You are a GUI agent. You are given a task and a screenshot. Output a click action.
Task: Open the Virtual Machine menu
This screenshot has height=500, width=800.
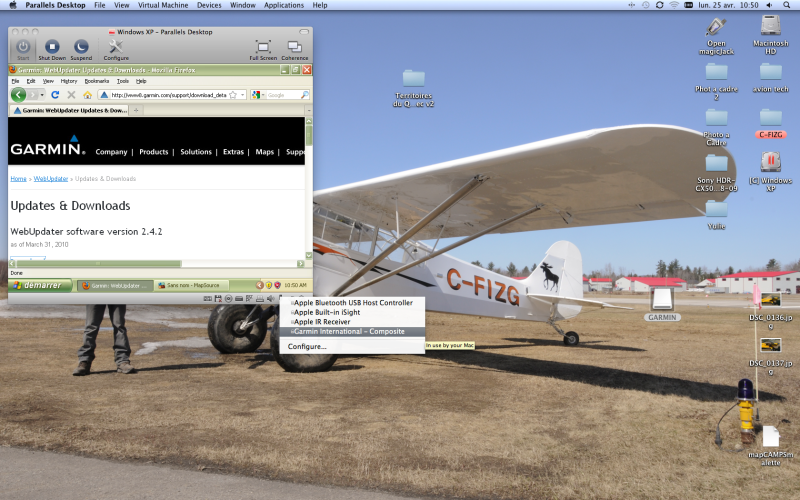[x=163, y=5]
